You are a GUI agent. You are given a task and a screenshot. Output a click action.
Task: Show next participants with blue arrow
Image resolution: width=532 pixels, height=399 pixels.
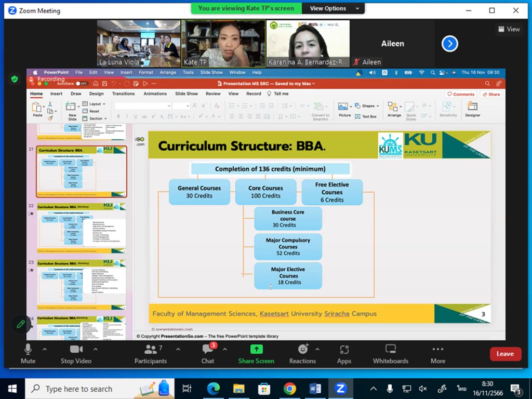click(x=450, y=44)
